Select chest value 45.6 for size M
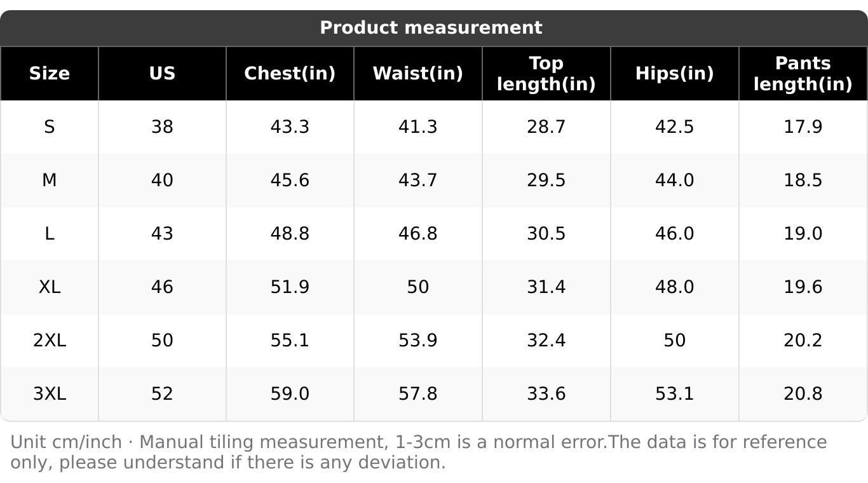Viewport: 868px width, 483px height. 290,180
